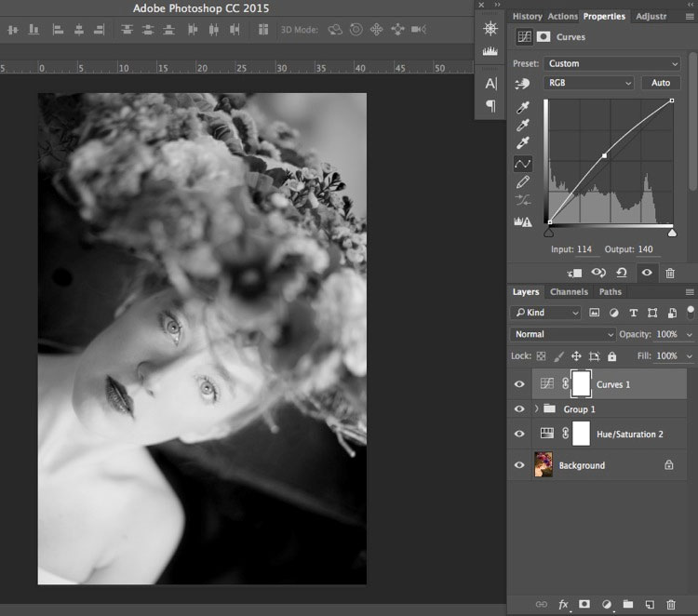Open the Histogram panel icon
Image resolution: width=698 pixels, height=616 pixels.
click(490, 51)
